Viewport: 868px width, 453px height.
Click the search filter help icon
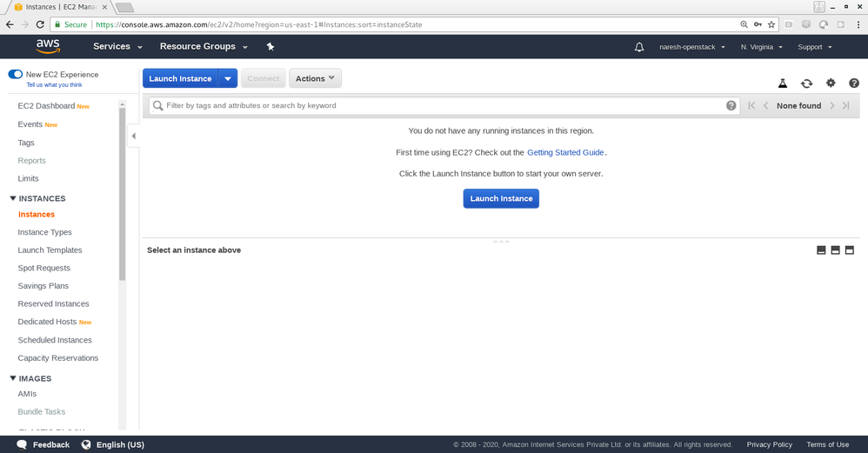731,106
